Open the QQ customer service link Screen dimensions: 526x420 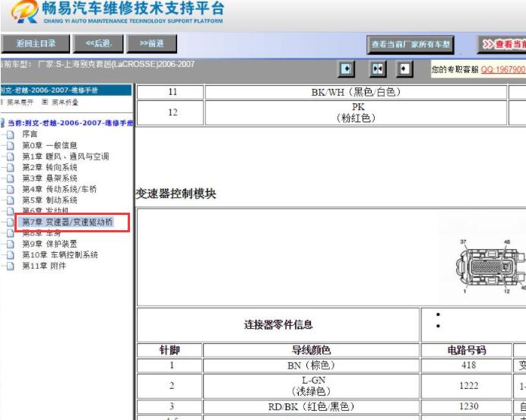(x=503, y=69)
